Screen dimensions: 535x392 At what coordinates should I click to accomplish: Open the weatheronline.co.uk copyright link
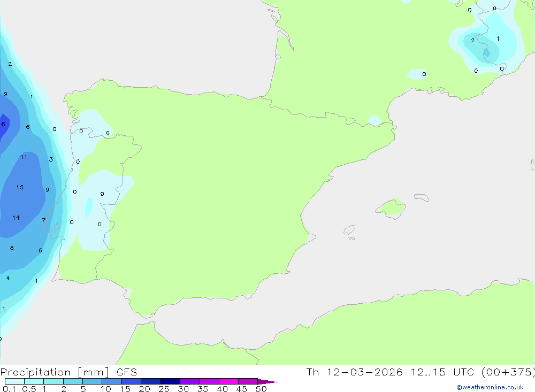[490, 387]
